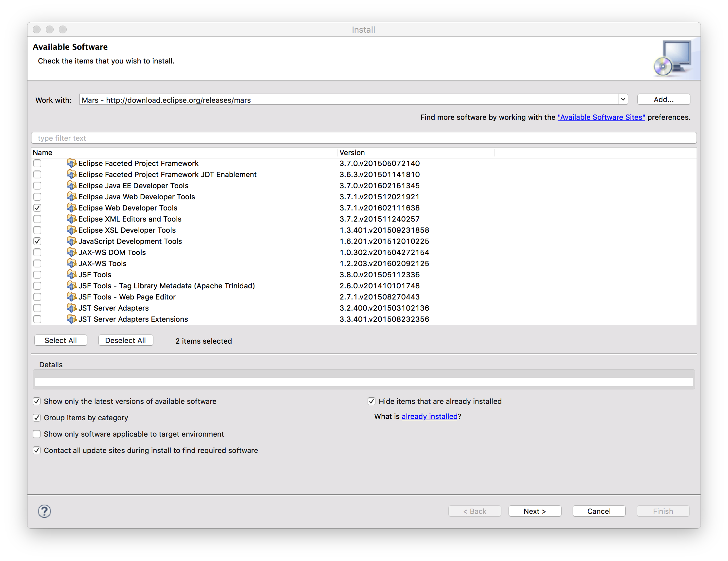Enable Show only software applicable to target environment
The height and width of the screenshot is (561, 728).
click(x=37, y=434)
